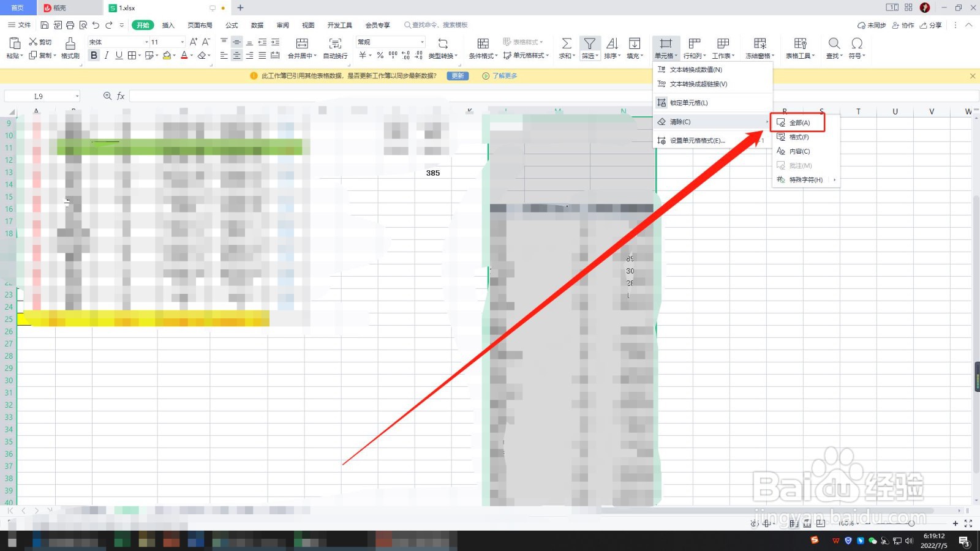This screenshot has height=551, width=980.
Task: Choose Convert Text to Number (文本转换成数值)
Action: coord(712,70)
